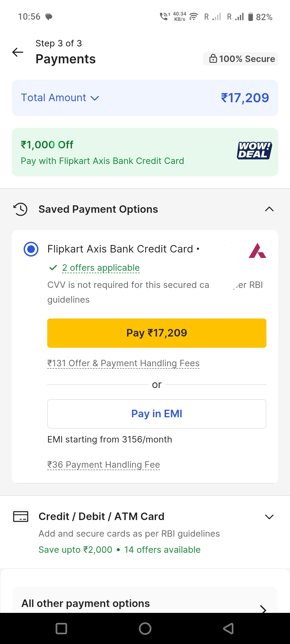Collapse Saved Payment Options section
This screenshot has width=290, height=644.
269,209
